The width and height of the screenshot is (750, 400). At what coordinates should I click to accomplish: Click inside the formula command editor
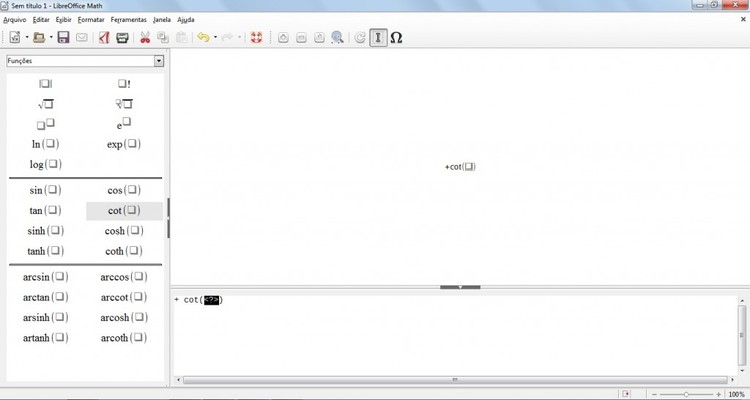pyautogui.click(x=454, y=335)
